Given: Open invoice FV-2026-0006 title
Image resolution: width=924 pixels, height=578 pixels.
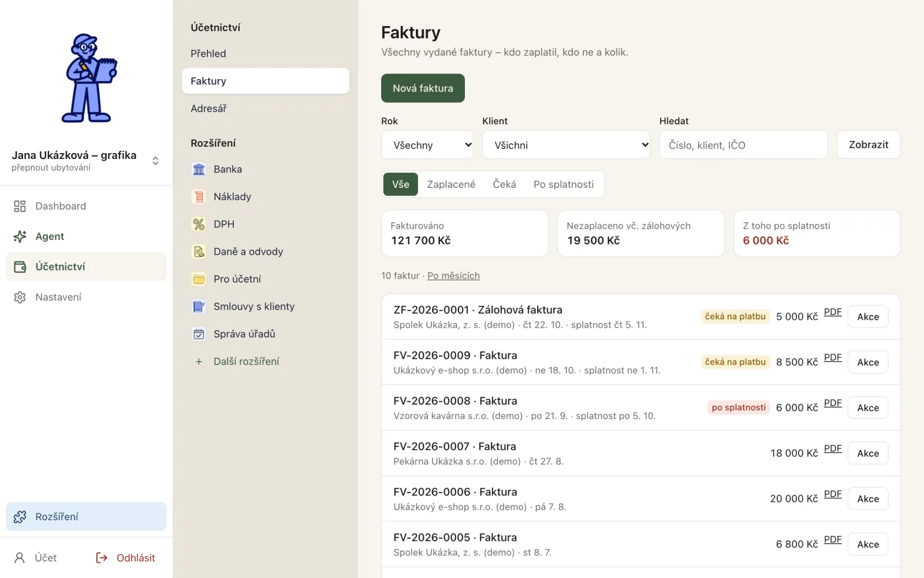Looking at the screenshot, I should pos(455,492).
